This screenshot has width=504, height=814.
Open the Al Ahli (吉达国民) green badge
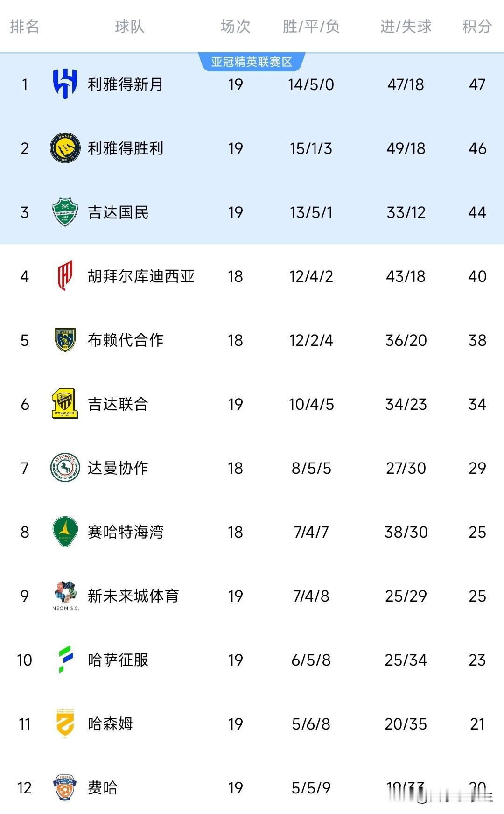[x=65, y=212]
